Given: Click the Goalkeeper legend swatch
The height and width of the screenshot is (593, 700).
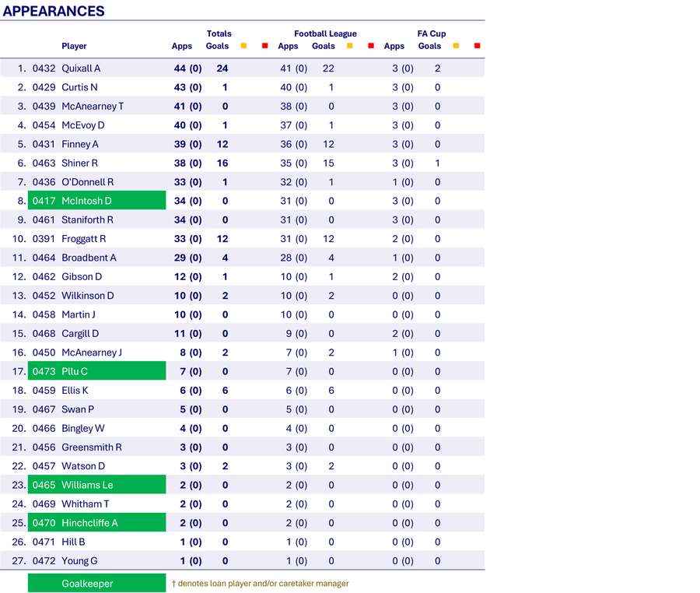Looking at the screenshot, I should pyautogui.click(x=97, y=583).
